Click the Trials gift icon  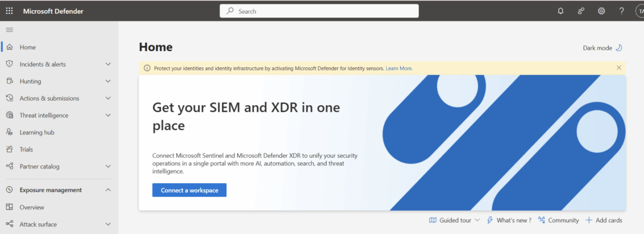click(x=9, y=150)
